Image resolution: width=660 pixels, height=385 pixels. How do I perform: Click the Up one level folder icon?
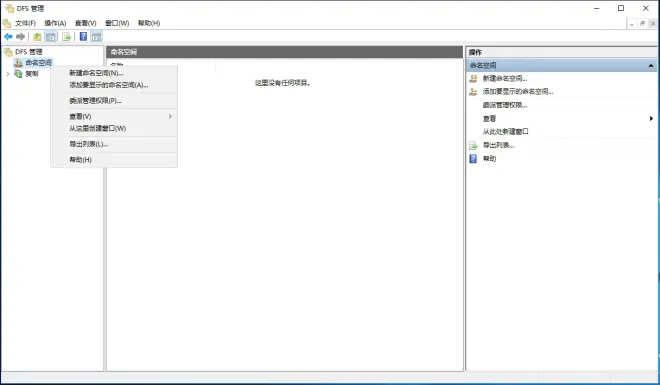37,37
